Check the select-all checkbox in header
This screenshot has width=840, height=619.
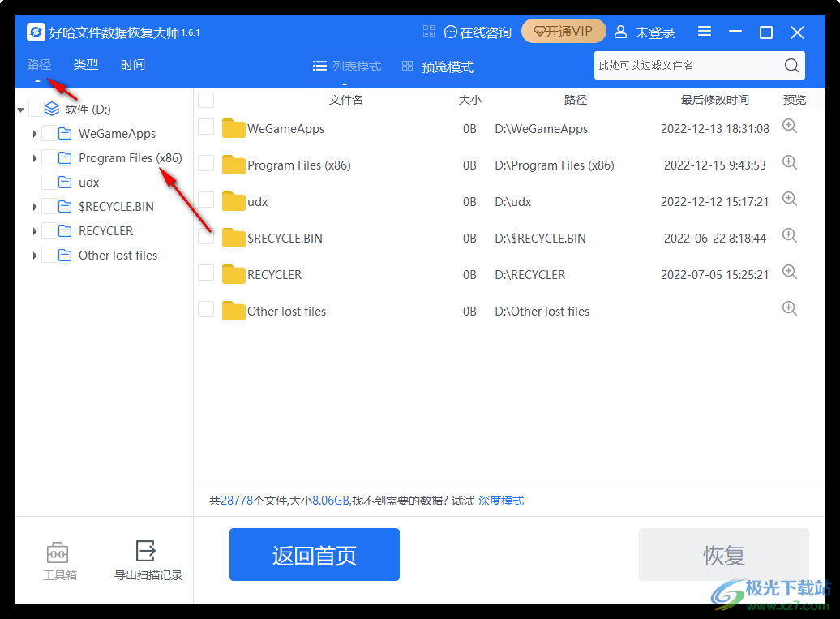pyautogui.click(x=206, y=100)
